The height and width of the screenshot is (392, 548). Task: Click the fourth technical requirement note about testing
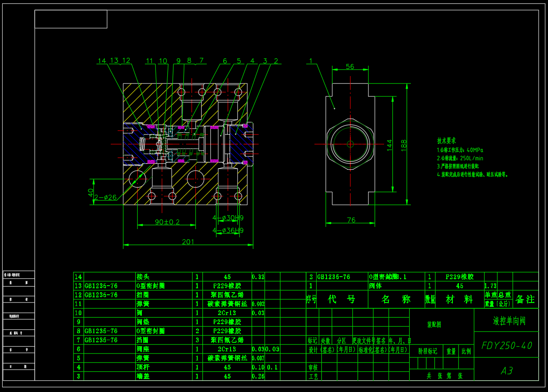(473, 175)
